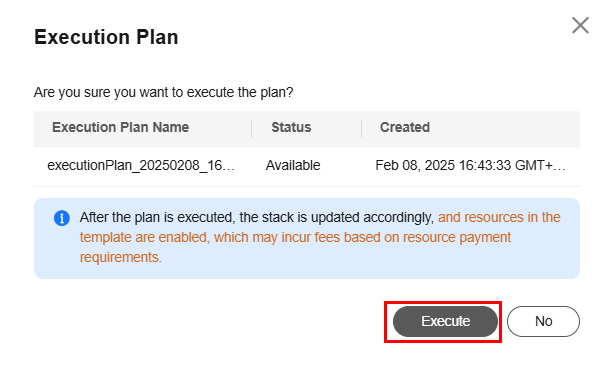Click the Created column header
This screenshot has width=613, height=366.
[x=405, y=127]
